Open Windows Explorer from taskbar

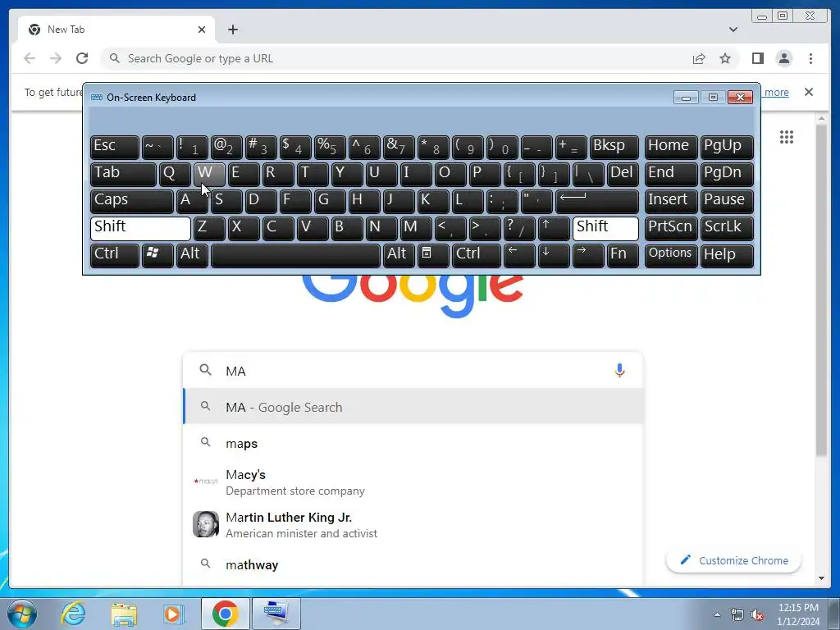coord(124,614)
